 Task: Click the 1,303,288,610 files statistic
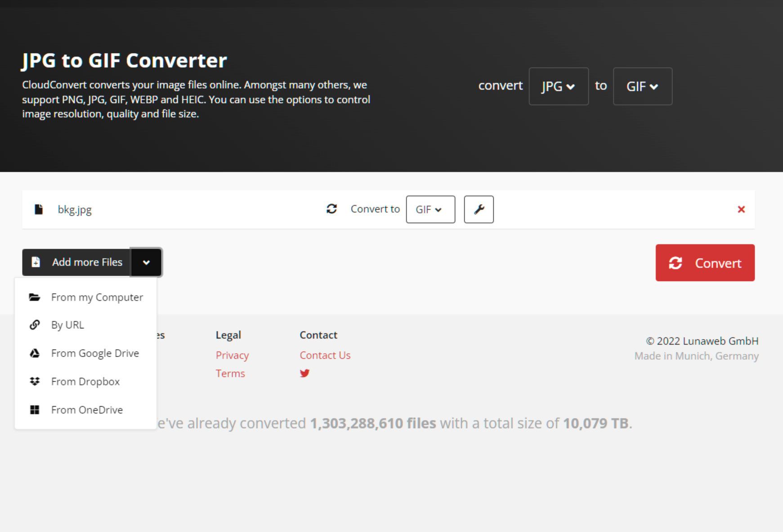click(x=373, y=423)
